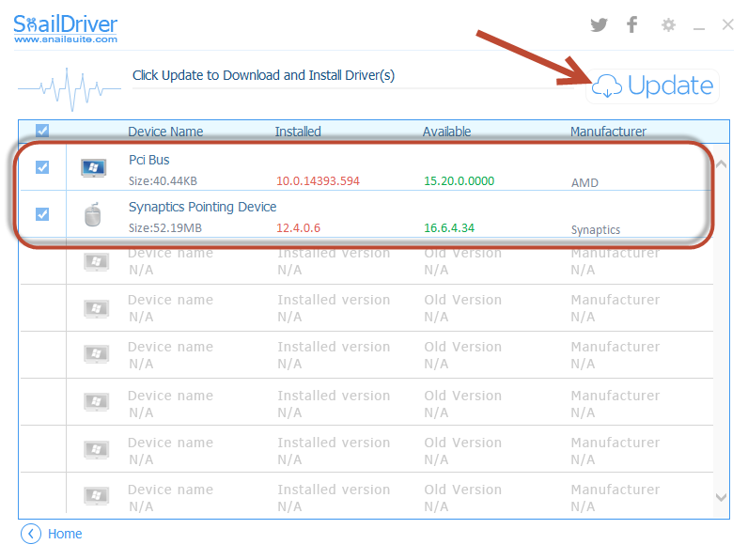Click the SnailDriver logo
Image resolution: width=748 pixels, height=560 pixels.
(x=66, y=27)
